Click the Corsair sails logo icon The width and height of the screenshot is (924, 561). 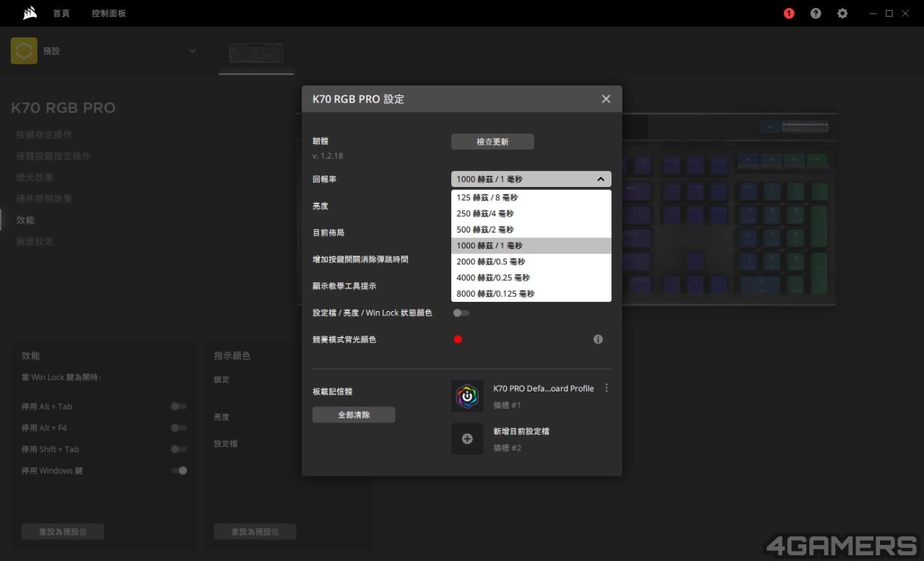pyautogui.click(x=30, y=13)
